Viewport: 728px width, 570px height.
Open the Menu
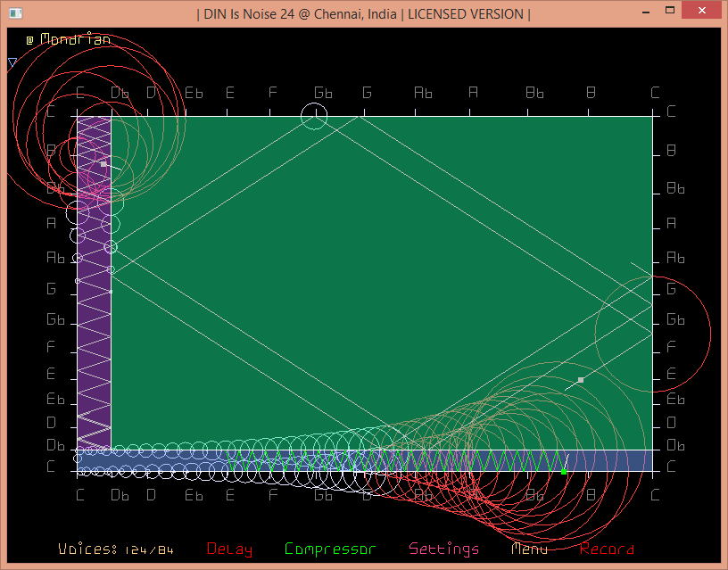pos(529,549)
